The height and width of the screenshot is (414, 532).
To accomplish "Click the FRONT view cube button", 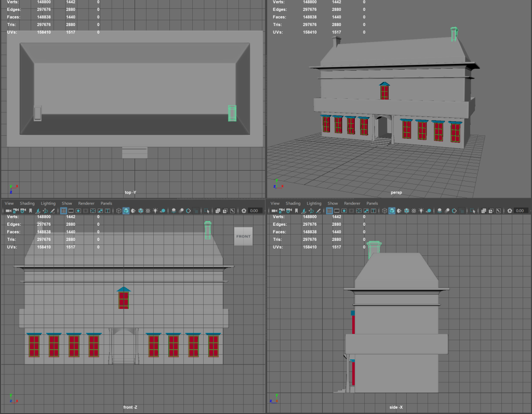I will click(243, 236).
